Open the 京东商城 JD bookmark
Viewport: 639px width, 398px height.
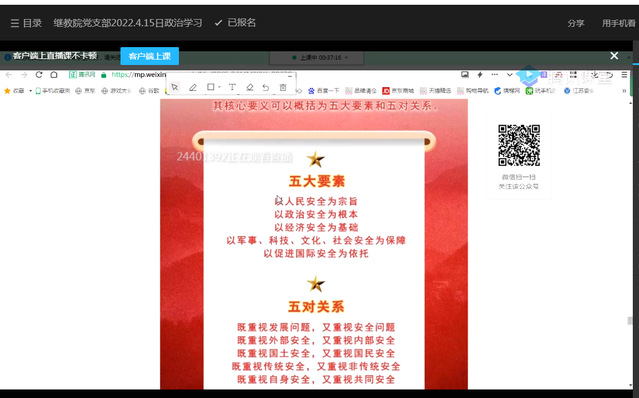[x=398, y=91]
